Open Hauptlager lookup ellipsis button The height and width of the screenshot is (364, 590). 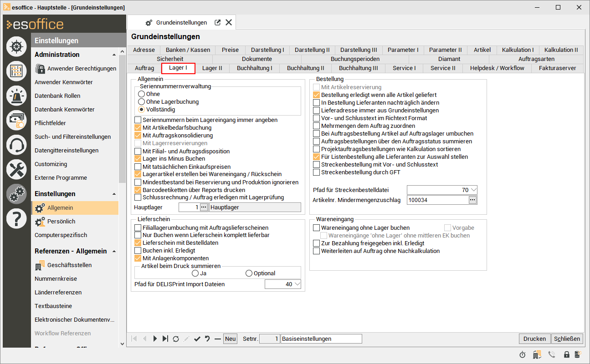pos(204,207)
